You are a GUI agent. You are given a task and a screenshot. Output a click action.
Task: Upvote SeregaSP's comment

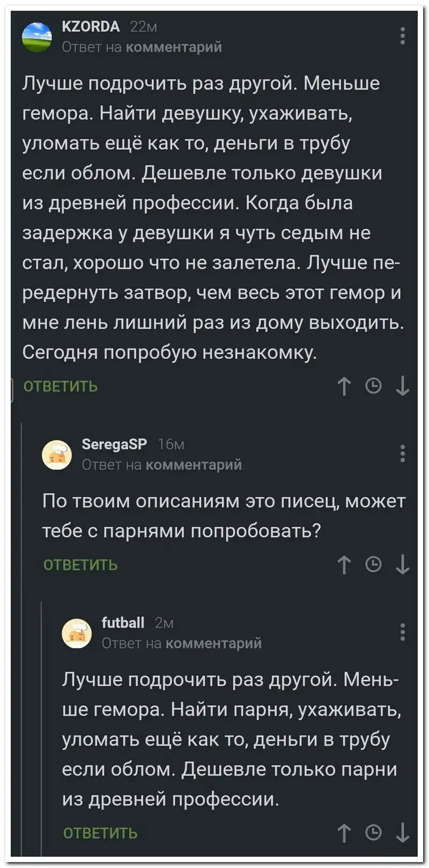pos(344,564)
